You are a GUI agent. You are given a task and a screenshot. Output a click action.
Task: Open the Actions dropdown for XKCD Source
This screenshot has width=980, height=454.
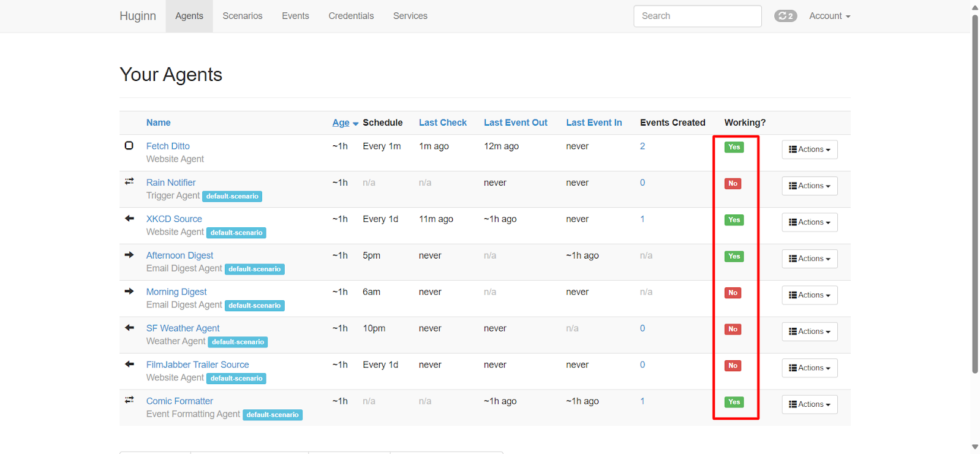click(x=809, y=222)
